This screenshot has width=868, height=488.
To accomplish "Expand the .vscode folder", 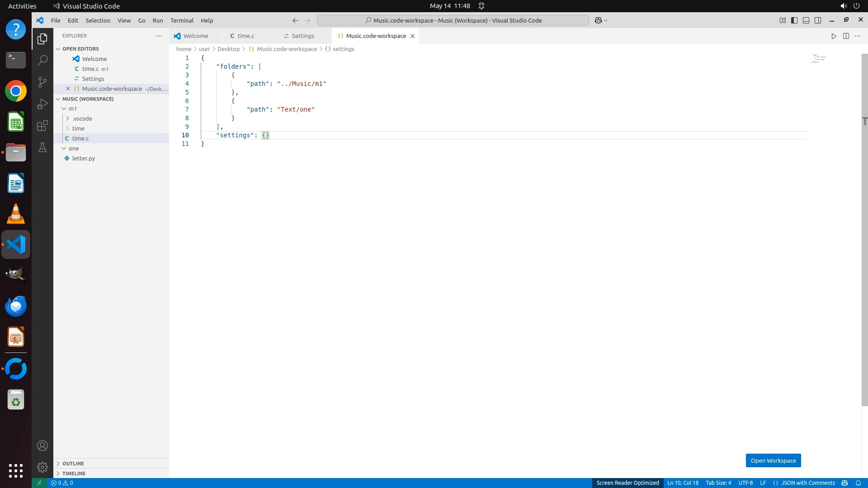I will point(82,119).
